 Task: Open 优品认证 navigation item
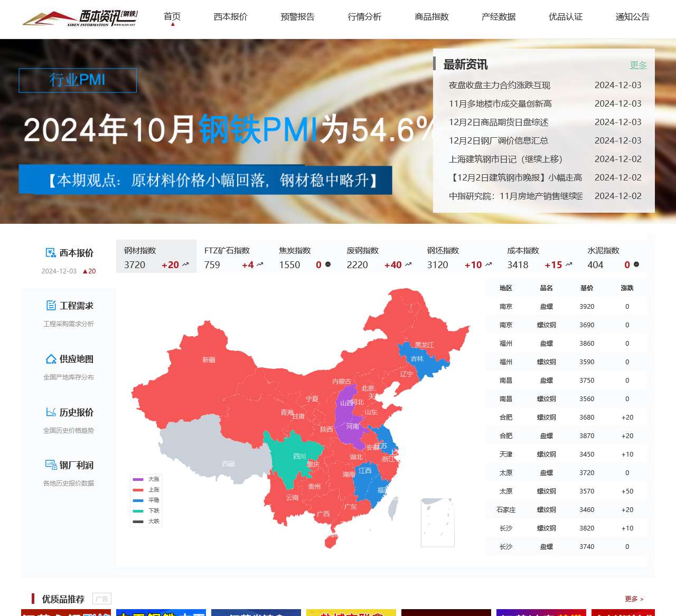[x=566, y=17]
